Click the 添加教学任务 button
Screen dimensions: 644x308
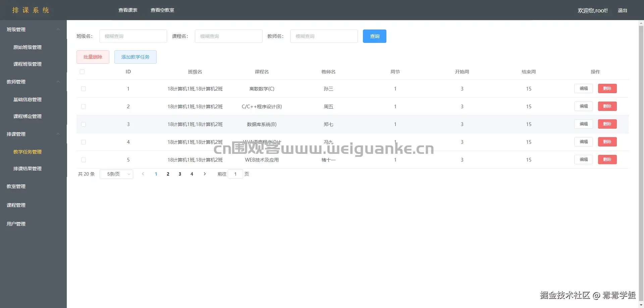pyautogui.click(x=136, y=57)
